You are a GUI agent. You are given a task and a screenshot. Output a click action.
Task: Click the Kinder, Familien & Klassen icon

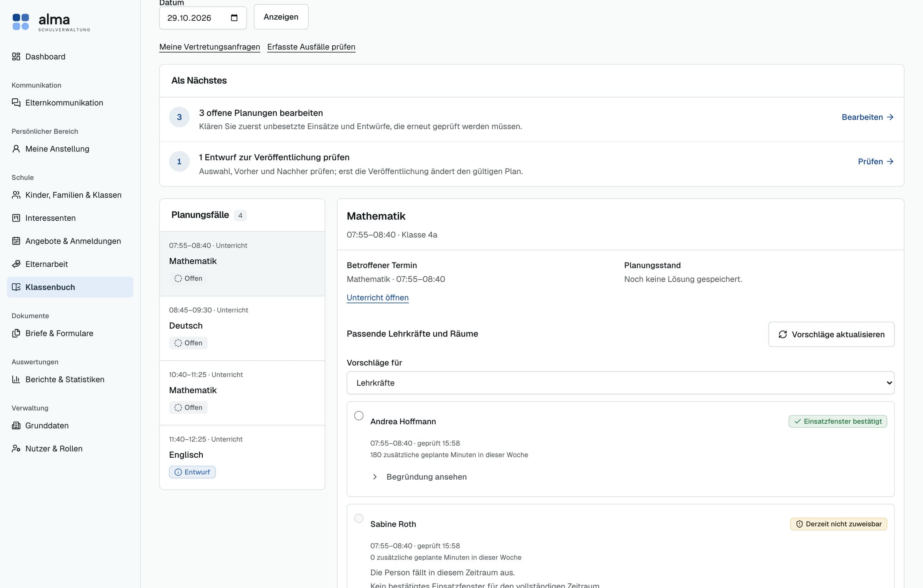[x=16, y=195]
